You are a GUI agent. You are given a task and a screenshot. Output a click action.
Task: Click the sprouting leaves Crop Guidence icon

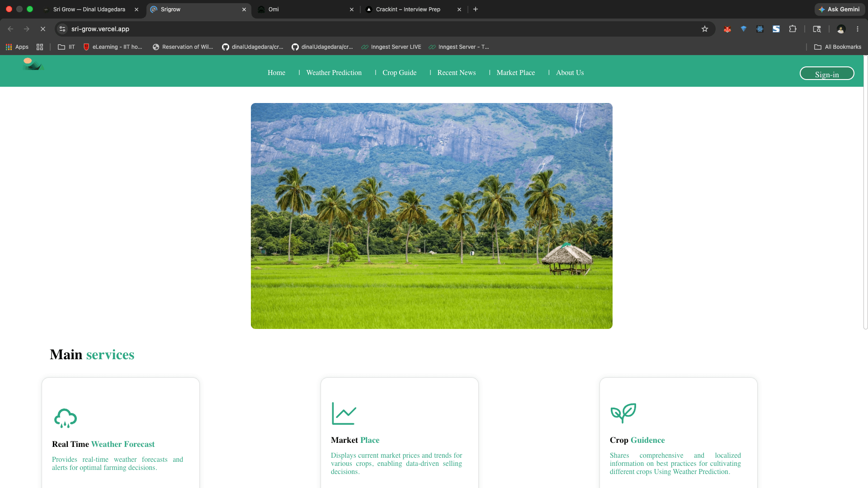coord(623,413)
